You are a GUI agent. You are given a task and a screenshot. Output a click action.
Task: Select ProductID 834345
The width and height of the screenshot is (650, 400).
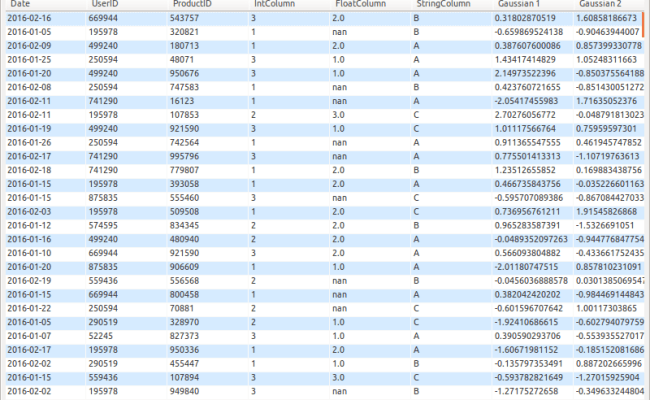[184, 225]
